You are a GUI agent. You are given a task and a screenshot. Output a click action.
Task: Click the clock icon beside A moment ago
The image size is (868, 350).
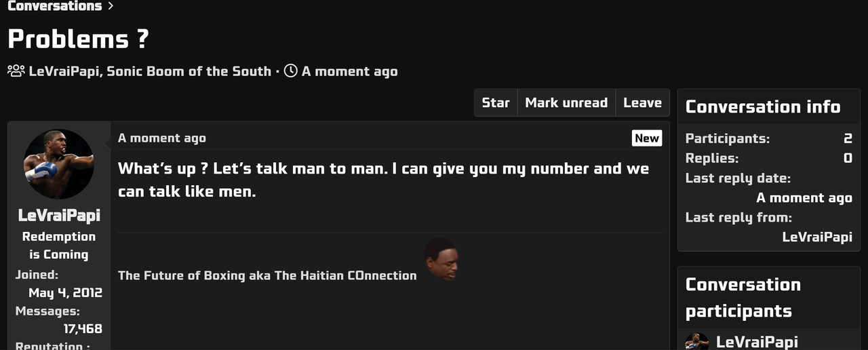(x=290, y=71)
